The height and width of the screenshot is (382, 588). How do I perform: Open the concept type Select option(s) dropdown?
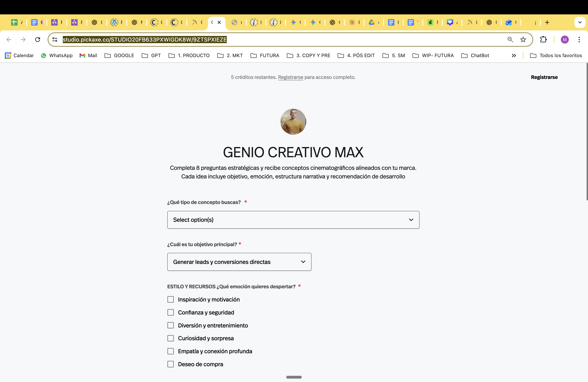[293, 220]
